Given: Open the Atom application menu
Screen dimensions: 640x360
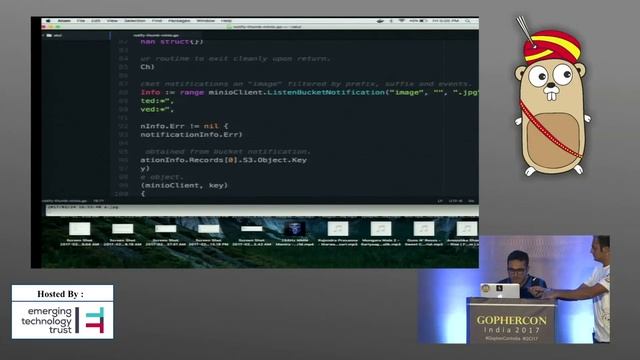Looking at the screenshot, I should click(x=64, y=20).
